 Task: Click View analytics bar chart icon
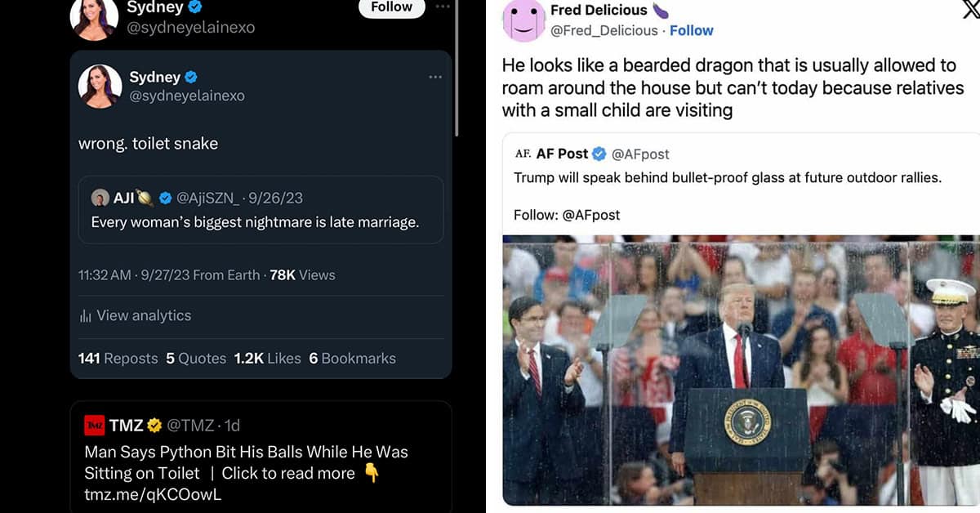coord(85,316)
